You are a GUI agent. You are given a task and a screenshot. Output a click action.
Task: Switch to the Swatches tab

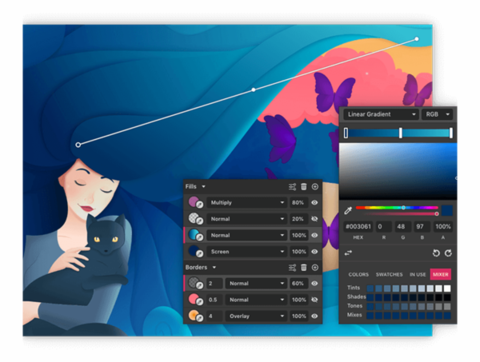pyautogui.click(x=389, y=275)
